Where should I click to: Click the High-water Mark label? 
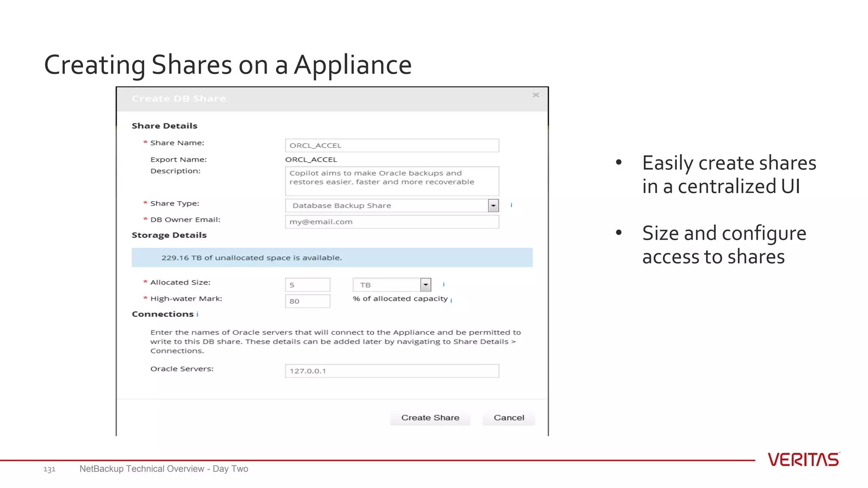186,299
